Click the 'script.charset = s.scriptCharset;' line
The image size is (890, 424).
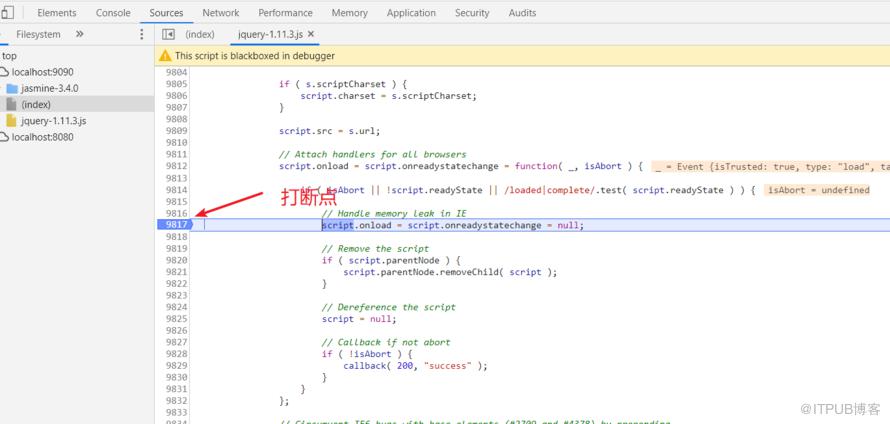pos(389,96)
